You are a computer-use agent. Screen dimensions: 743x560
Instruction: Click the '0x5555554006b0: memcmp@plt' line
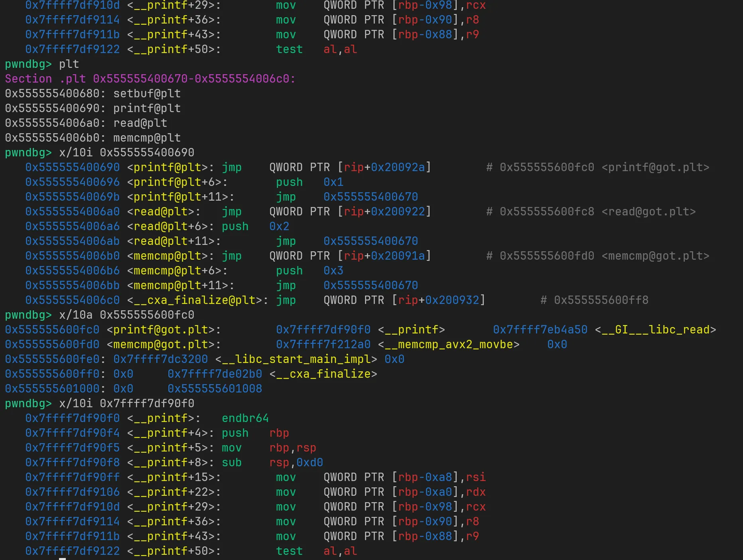click(x=93, y=138)
